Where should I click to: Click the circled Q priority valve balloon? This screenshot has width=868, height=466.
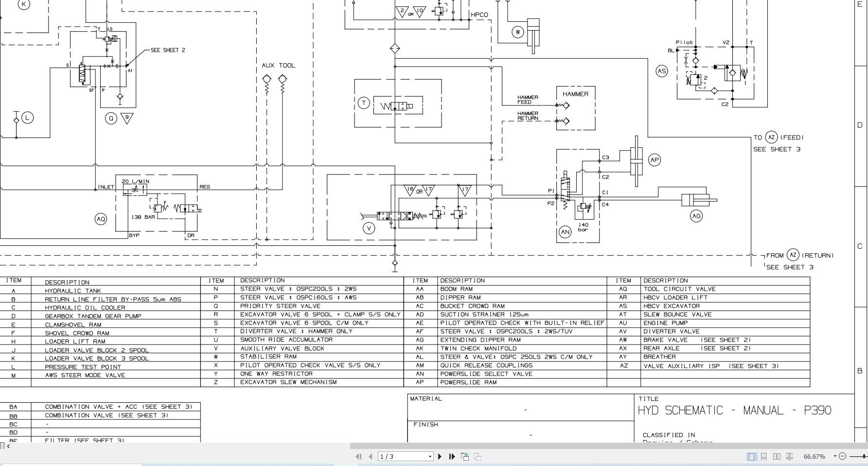[111, 118]
